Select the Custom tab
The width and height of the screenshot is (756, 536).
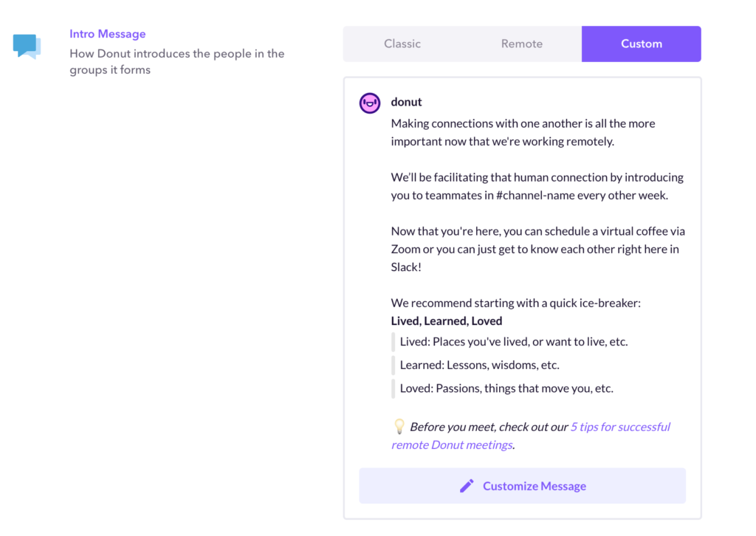click(x=642, y=44)
